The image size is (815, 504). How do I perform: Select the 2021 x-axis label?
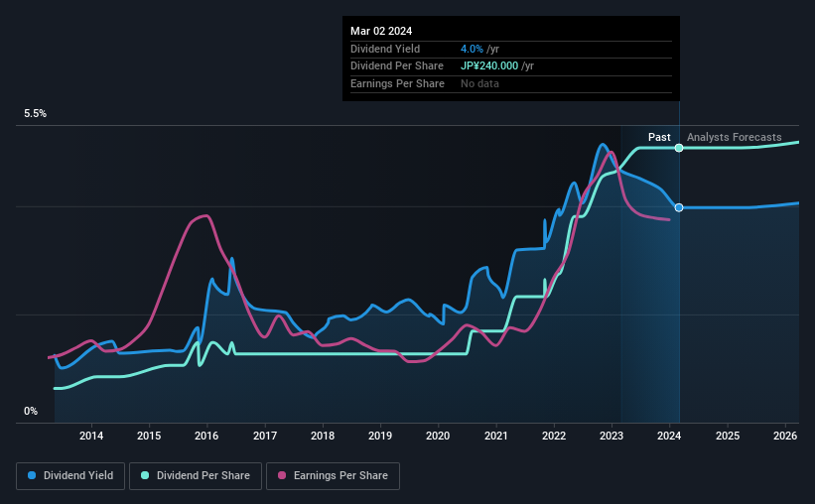496,436
